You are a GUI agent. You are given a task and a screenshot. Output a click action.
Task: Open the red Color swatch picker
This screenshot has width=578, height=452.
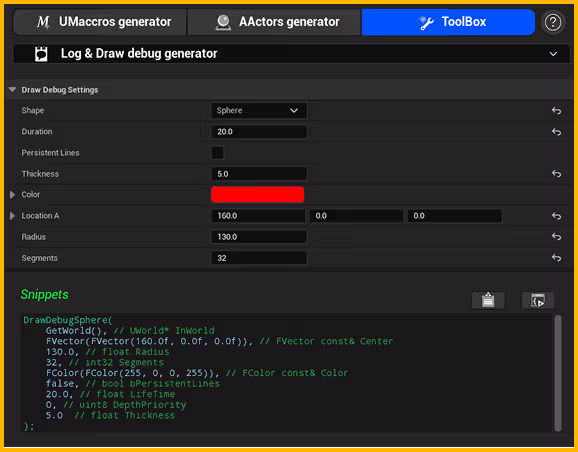tap(257, 194)
